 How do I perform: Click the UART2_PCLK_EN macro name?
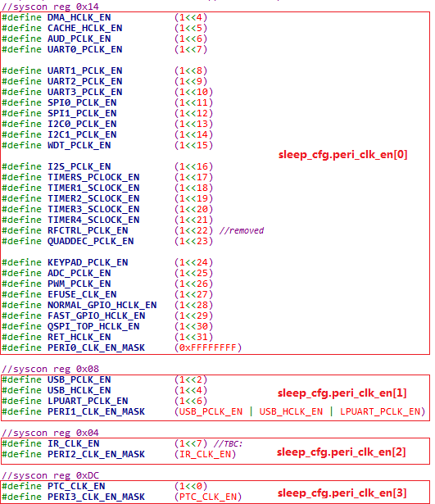(x=85, y=81)
